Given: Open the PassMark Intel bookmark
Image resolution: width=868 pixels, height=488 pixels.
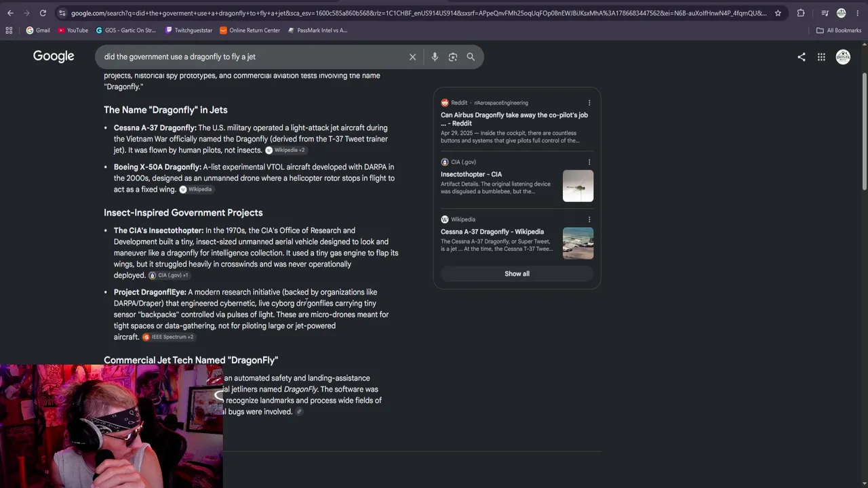Looking at the screenshot, I should coord(317,30).
